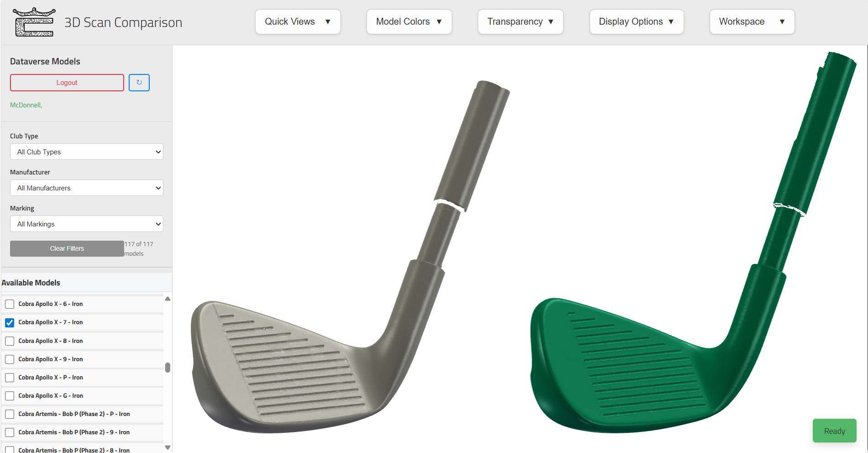Uncheck Cobra Apollo X - 7 - Iron

pos(10,322)
